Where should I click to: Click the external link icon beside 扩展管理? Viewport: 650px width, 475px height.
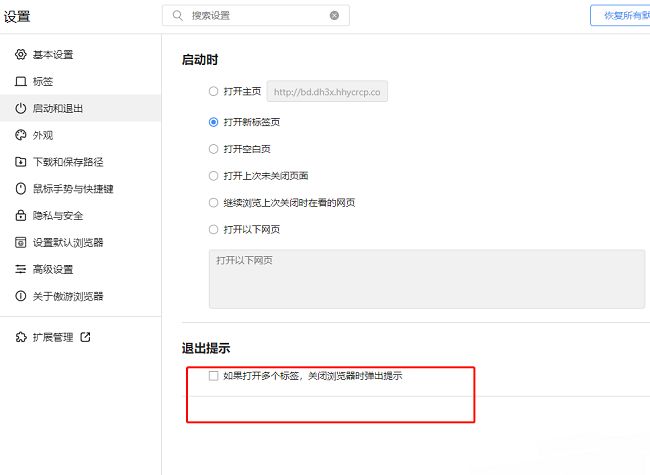coord(85,337)
